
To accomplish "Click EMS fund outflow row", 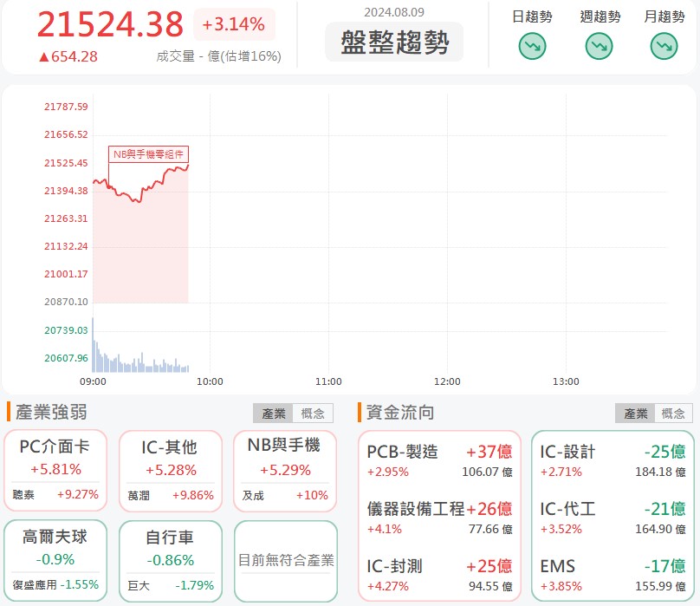I will pyautogui.click(x=612, y=575).
